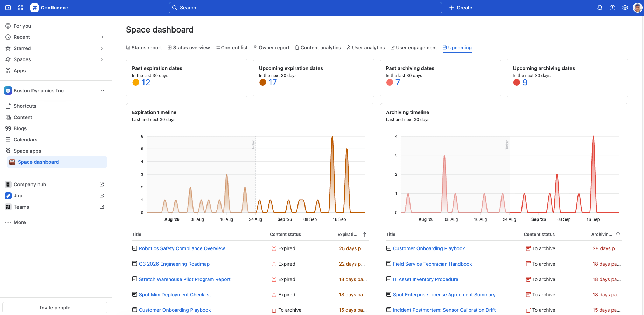This screenshot has width=644, height=315.
Task: Expand the Spaces menu chevron
Action: (102, 59)
